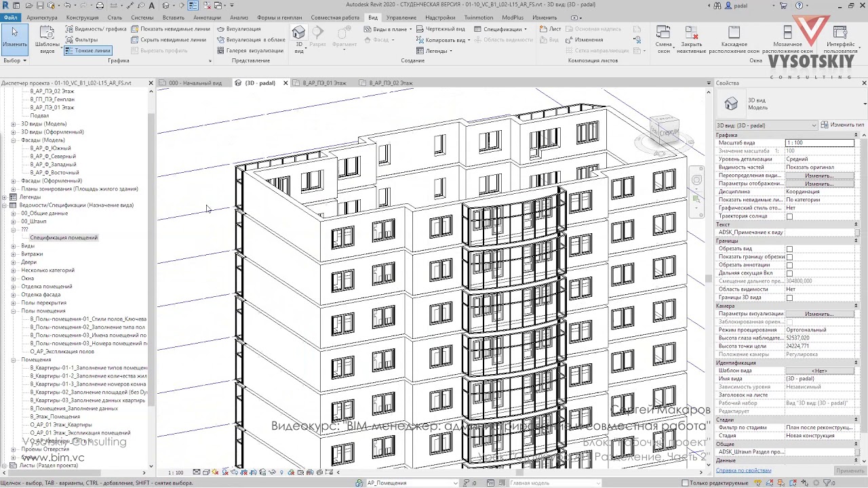Open Виды в плане dropdown
Screen dimensions: 868x488
click(x=388, y=29)
